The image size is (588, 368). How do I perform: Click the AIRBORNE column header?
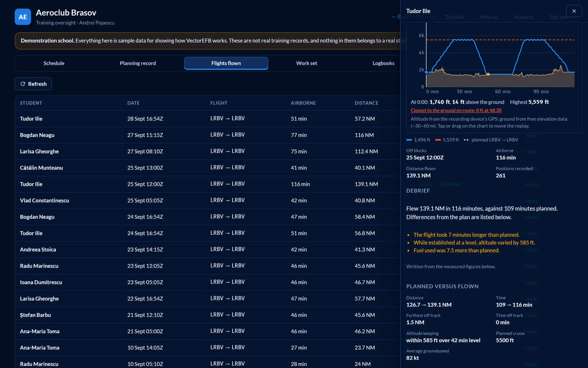click(303, 103)
